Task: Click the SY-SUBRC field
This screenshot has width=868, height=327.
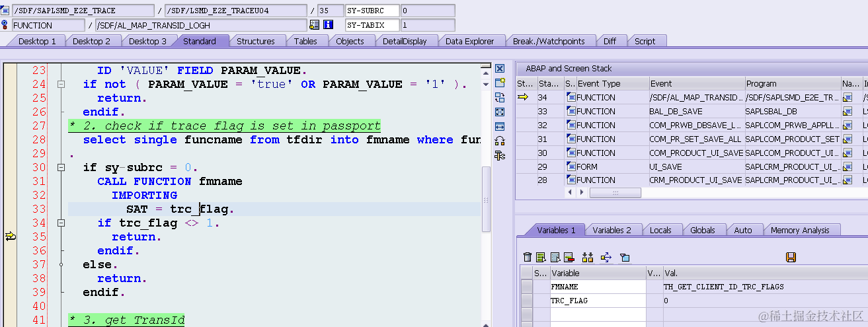Action: pyautogui.click(x=373, y=11)
